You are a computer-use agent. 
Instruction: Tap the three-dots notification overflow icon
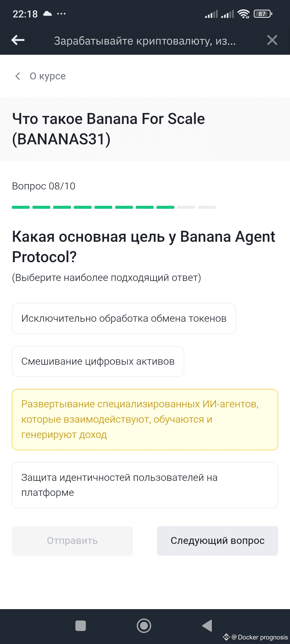61,14
